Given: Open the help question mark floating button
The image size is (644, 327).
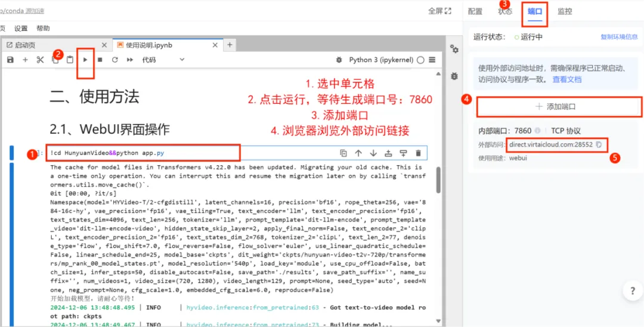Looking at the screenshot, I should [633, 291].
